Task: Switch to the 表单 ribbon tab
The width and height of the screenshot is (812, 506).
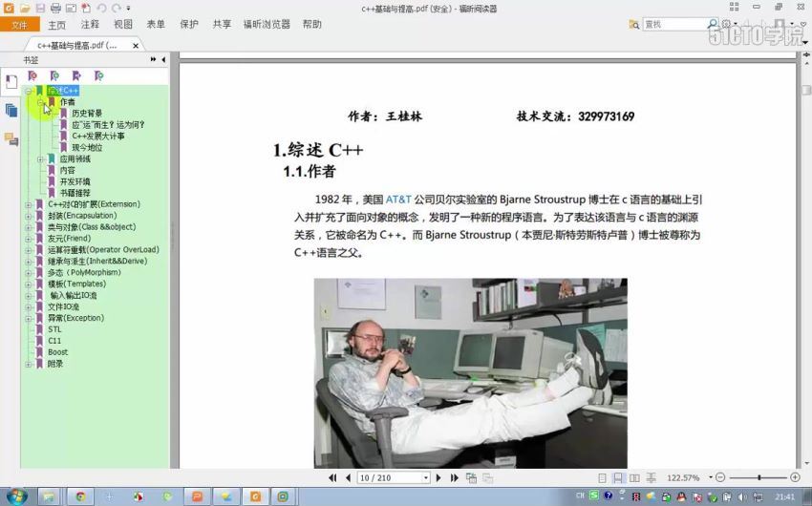Action: [156, 24]
